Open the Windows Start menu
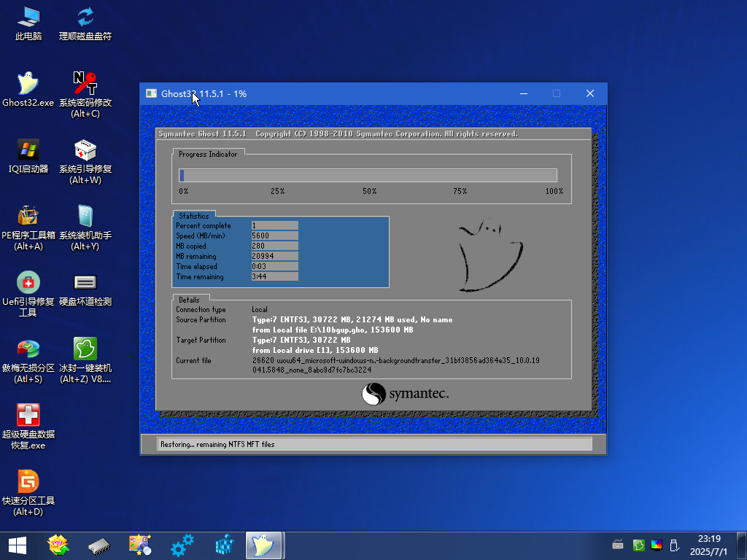 tap(18, 545)
